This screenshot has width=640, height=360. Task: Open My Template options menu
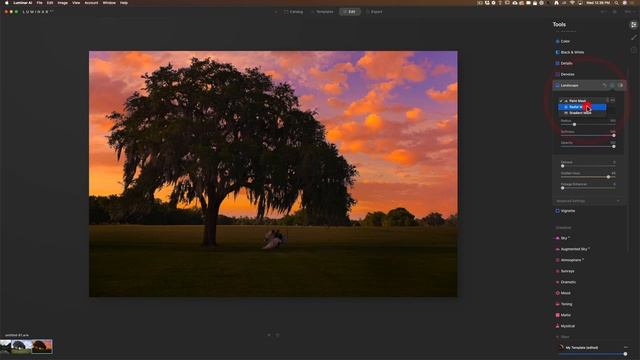tap(626, 347)
